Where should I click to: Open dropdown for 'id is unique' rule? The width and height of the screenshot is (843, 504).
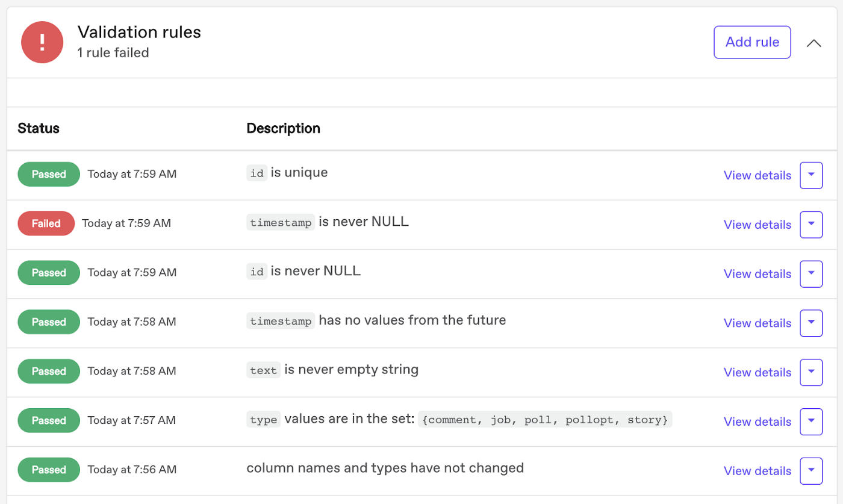pos(811,175)
